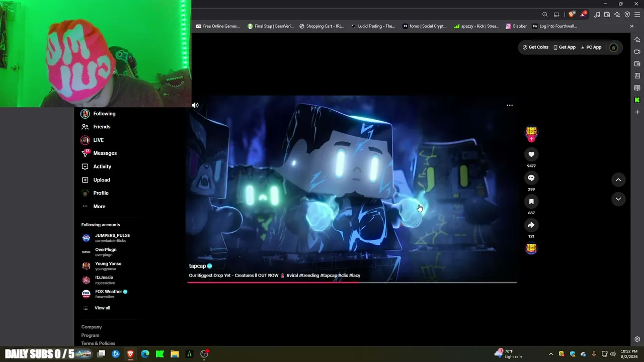Open the Blabber bookmark
644x362 pixels.
coord(517,26)
